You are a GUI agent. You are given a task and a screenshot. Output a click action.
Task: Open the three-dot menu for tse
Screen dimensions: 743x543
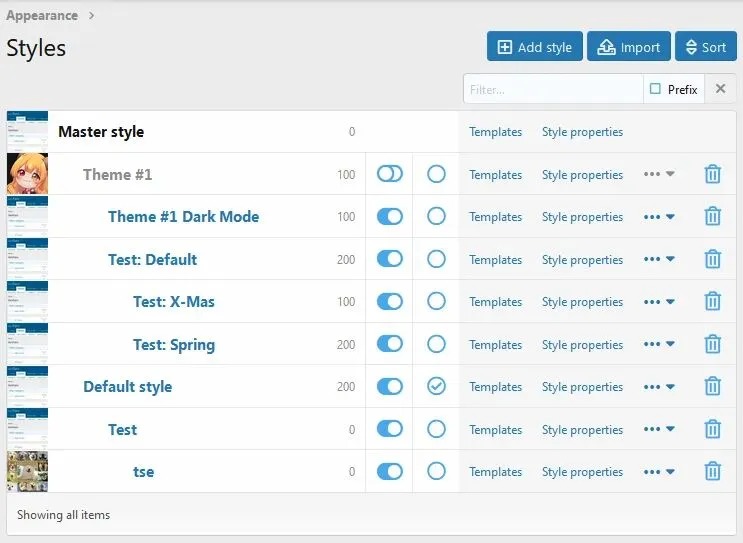[659, 472]
